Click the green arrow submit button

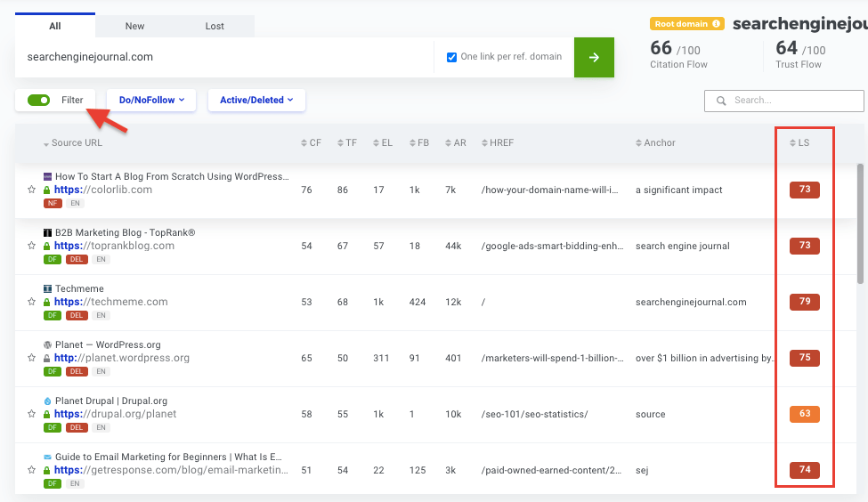[594, 57]
